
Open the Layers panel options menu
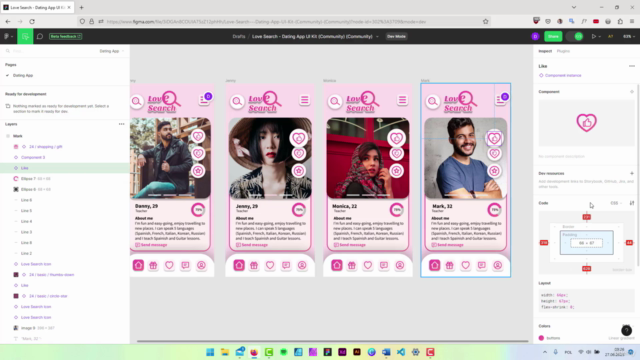click(x=121, y=124)
